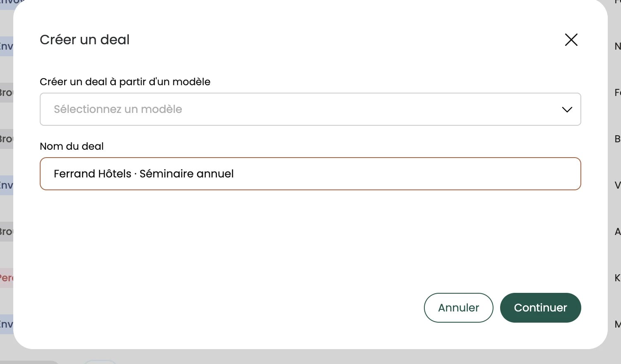The height and width of the screenshot is (364, 621).
Task: Click the Nom du deal label
Action: 72,146
